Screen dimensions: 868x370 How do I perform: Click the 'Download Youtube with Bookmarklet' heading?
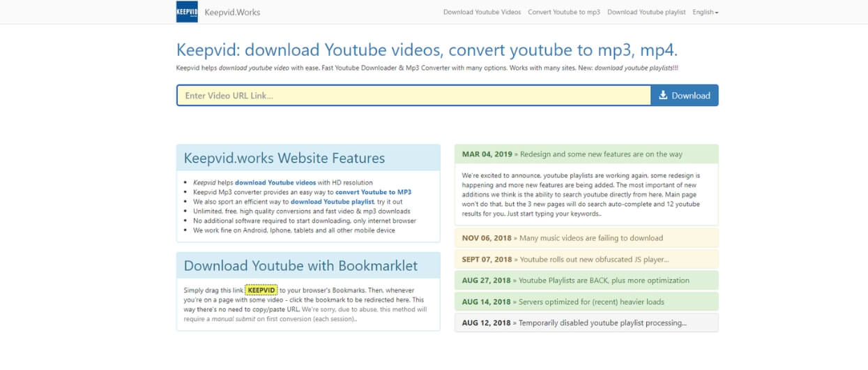coord(300,265)
